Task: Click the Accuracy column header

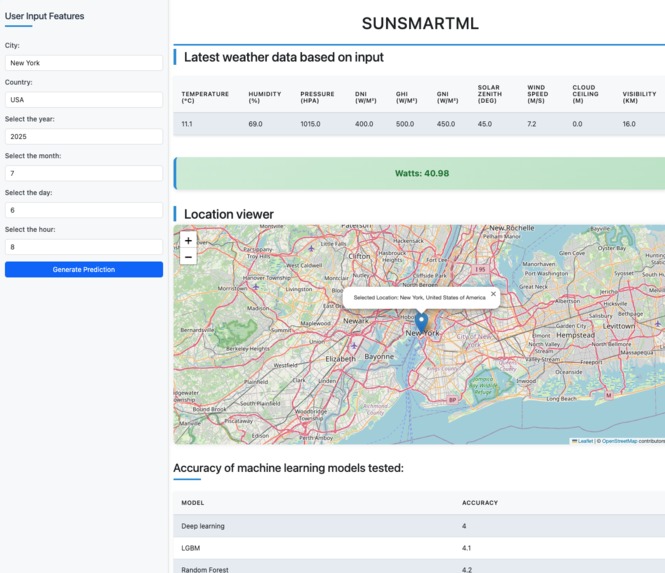Action: pos(480,503)
